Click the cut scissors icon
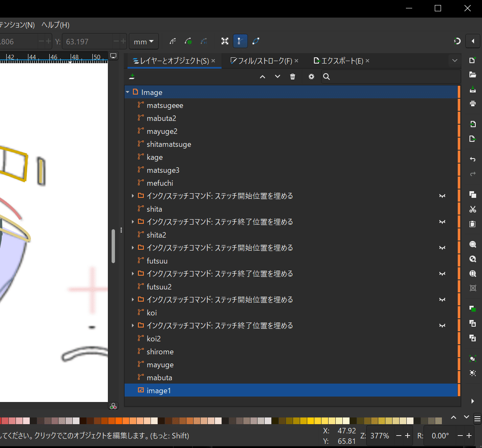The width and height of the screenshot is (482, 448). pos(473,210)
